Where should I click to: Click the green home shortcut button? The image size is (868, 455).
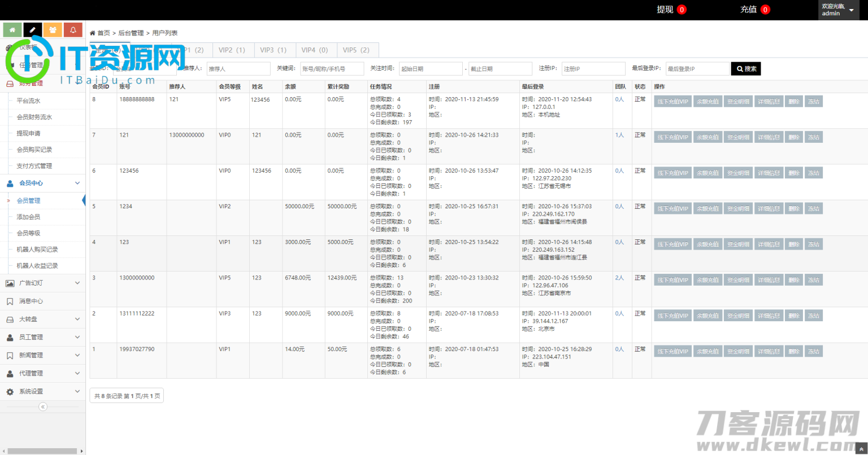pos(12,30)
